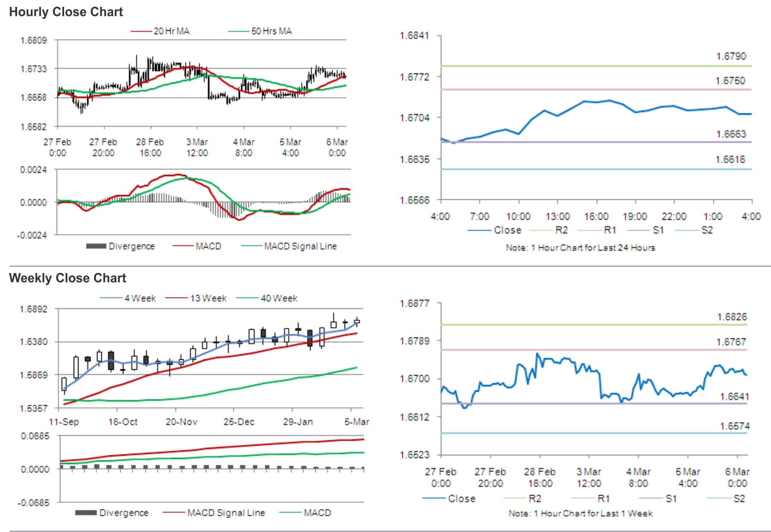771x532 pixels.
Task: Click the 1.6616 S2 level label
Action: click(730, 159)
